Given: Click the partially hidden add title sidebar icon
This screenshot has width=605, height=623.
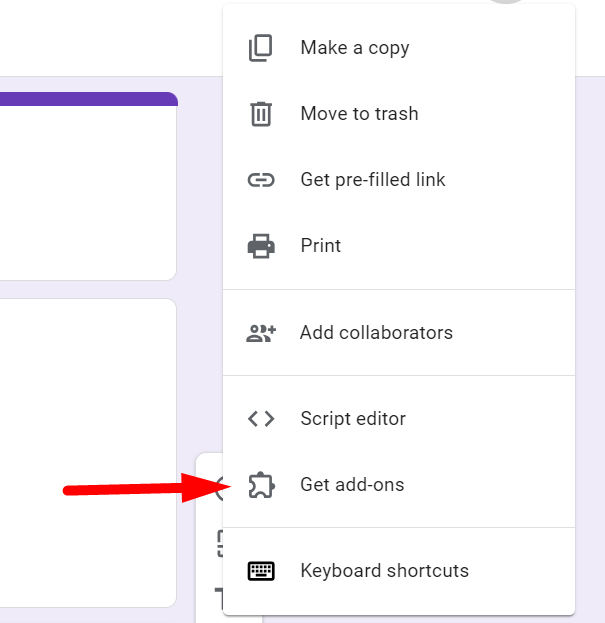Looking at the screenshot, I should [x=219, y=598].
